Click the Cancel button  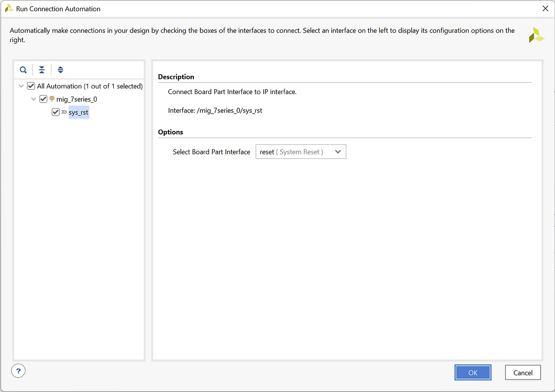tap(523, 372)
